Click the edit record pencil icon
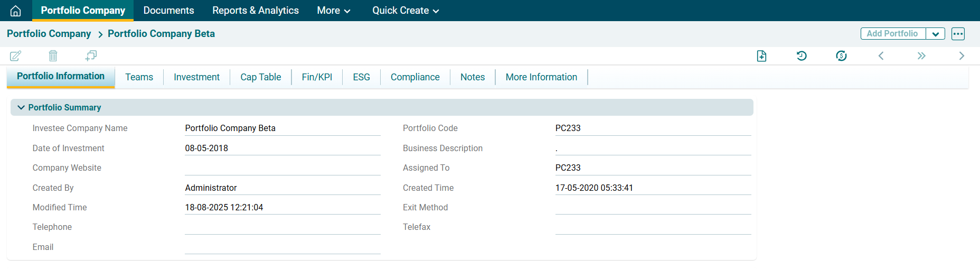 16,55
